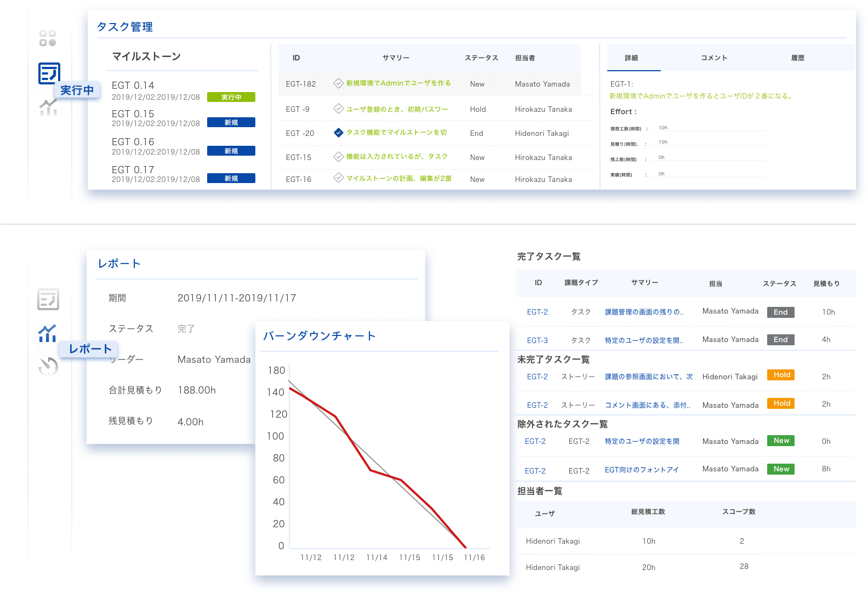The height and width of the screenshot is (593, 868).
Task: Open link EGT向けのフォントアイ
Action: pyautogui.click(x=642, y=470)
